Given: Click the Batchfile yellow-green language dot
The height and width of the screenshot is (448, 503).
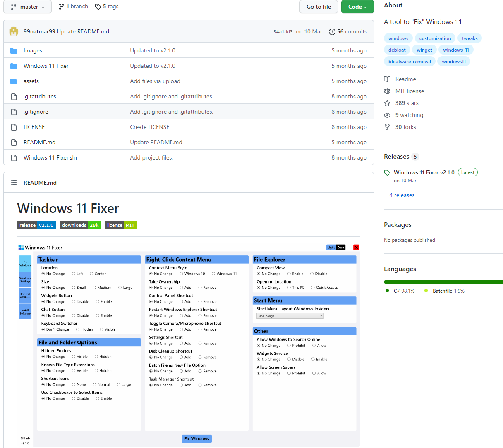Looking at the screenshot, I should (426, 291).
